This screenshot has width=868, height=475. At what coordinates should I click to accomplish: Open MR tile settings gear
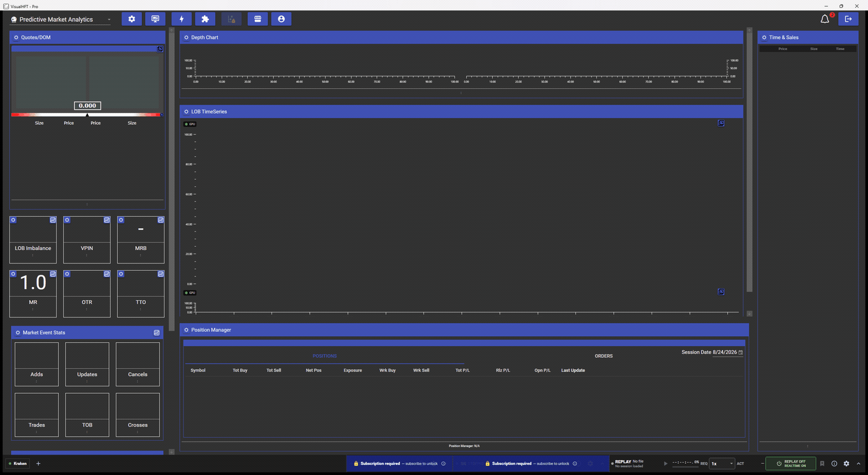pyautogui.click(x=13, y=273)
